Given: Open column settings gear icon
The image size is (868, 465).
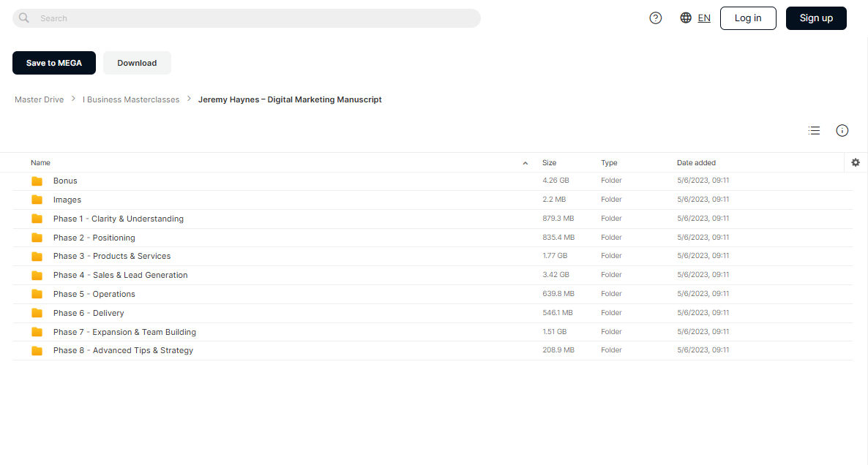Looking at the screenshot, I should pyautogui.click(x=856, y=162).
